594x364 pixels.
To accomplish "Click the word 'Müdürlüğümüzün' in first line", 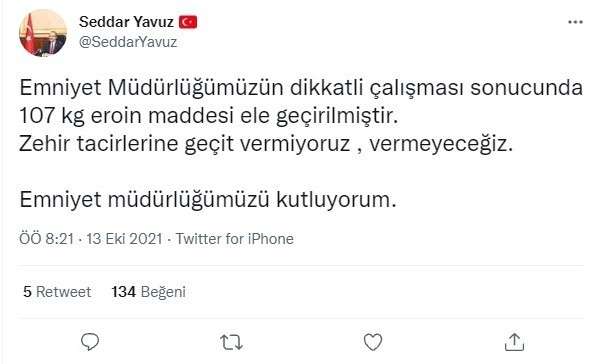I will pos(195,88).
